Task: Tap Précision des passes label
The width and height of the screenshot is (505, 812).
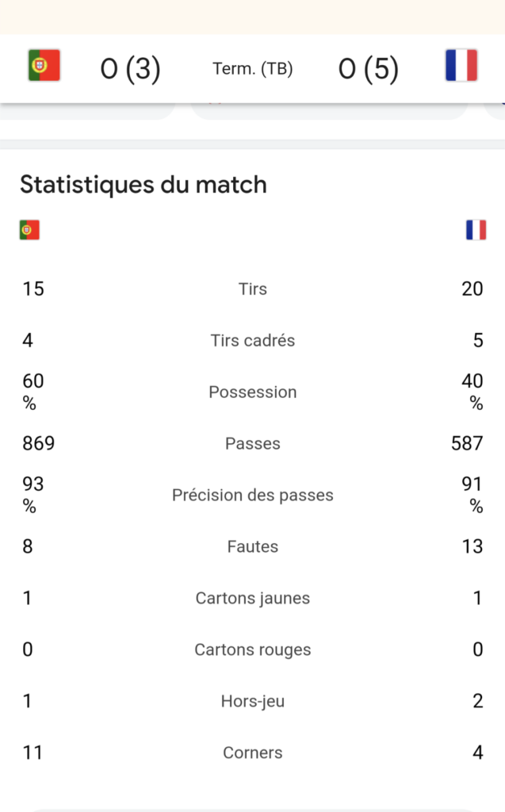Action: point(253,495)
